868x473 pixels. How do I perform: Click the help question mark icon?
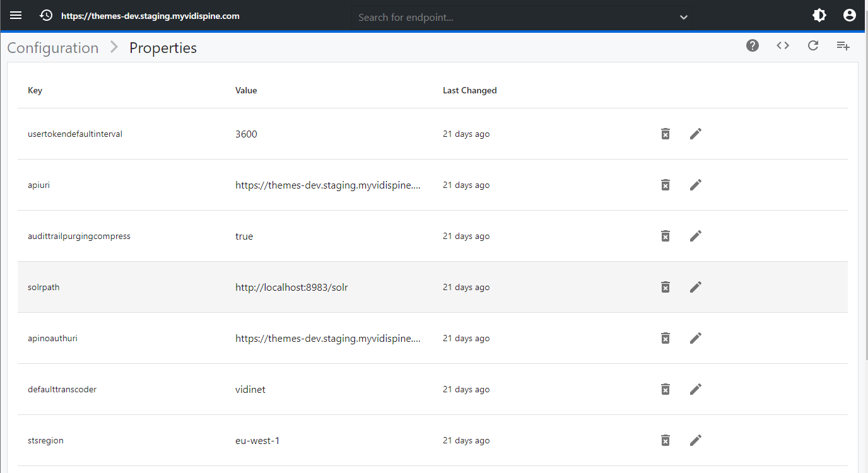753,45
